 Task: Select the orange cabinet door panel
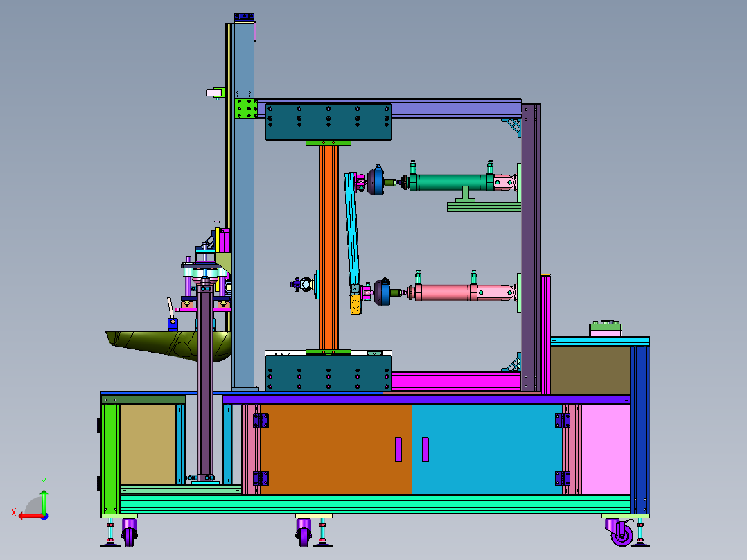(336, 449)
